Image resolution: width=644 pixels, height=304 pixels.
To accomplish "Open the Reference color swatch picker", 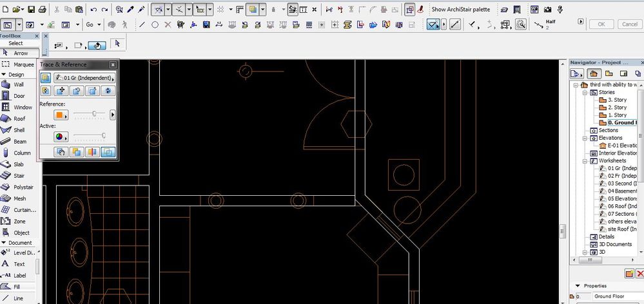I will pyautogui.click(x=61, y=115).
